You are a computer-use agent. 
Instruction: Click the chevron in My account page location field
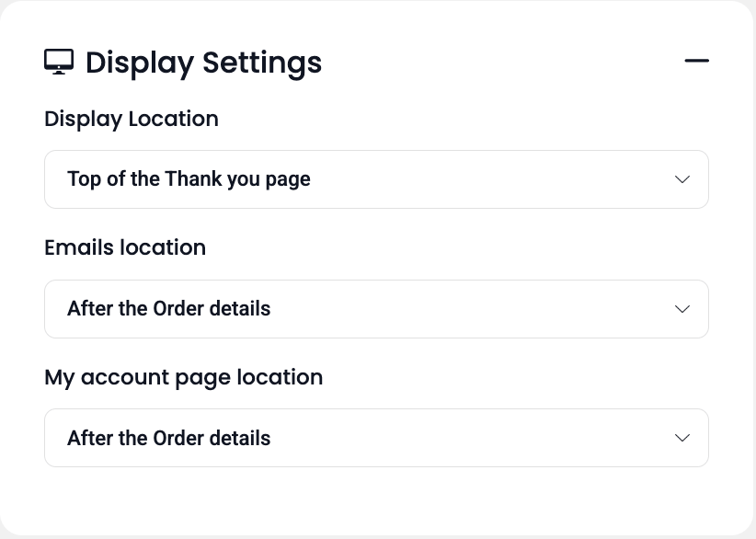point(682,438)
